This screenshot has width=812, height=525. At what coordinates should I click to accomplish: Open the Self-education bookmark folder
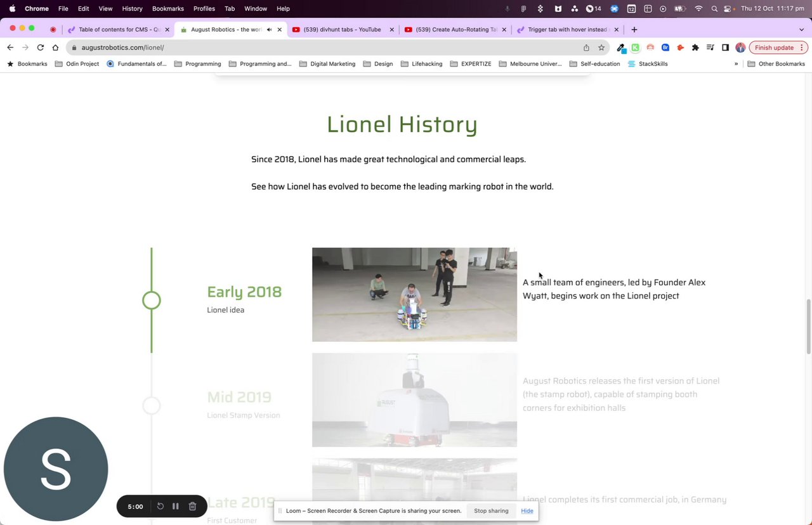(x=594, y=64)
